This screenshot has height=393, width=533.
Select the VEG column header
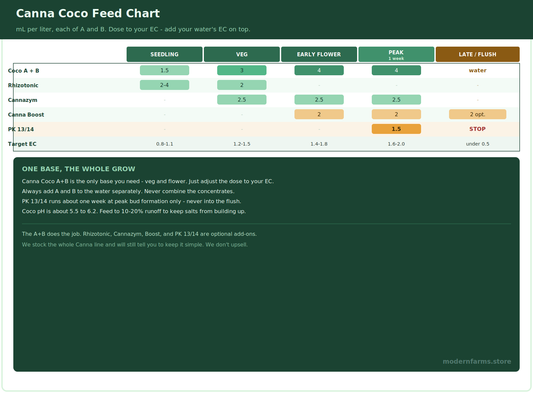pos(242,54)
